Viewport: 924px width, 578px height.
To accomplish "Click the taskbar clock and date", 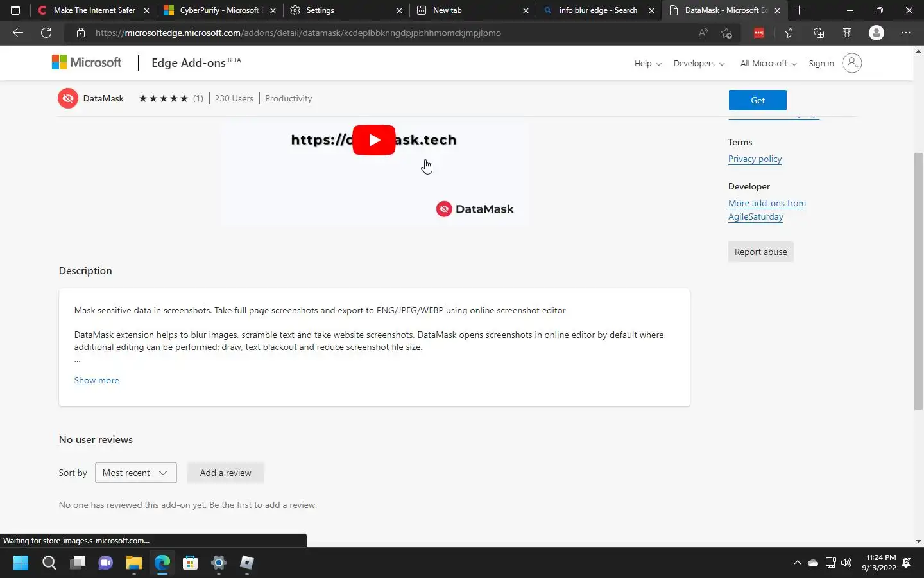I will point(879,563).
